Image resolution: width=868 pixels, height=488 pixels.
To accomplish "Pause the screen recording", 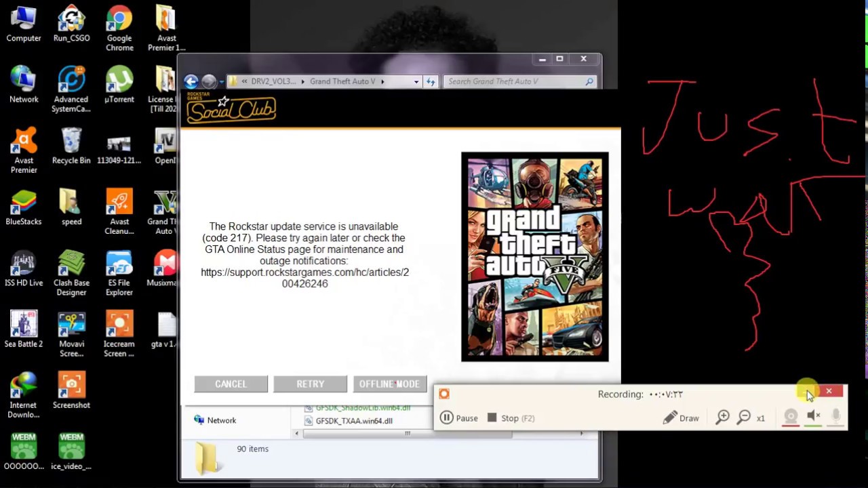I will (459, 418).
